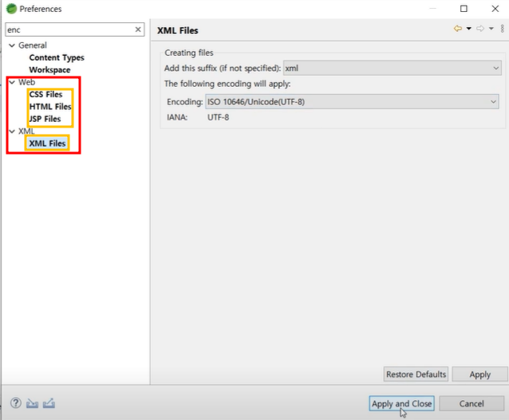
Task: Go forward with the grey arrow icon
Action: click(480, 29)
